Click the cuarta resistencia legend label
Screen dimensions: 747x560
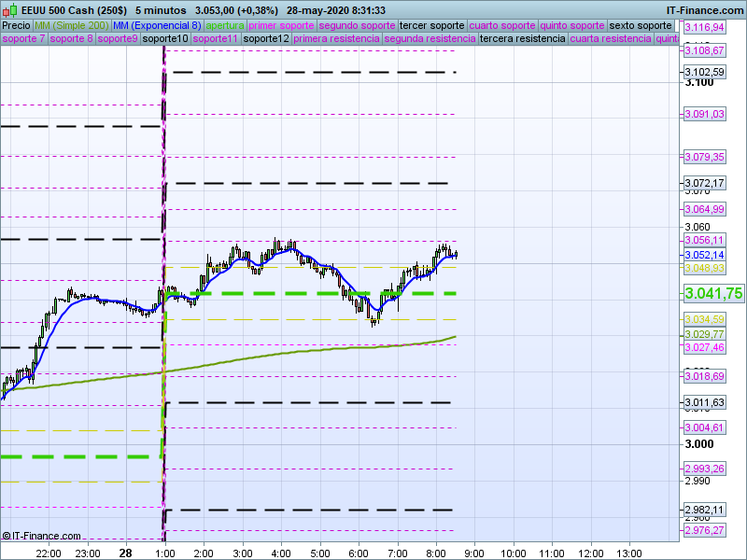611,39
